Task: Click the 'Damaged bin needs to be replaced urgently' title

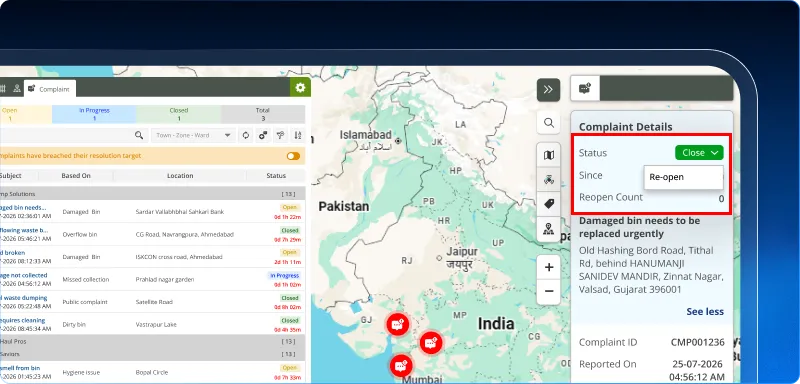Action: [x=639, y=227]
